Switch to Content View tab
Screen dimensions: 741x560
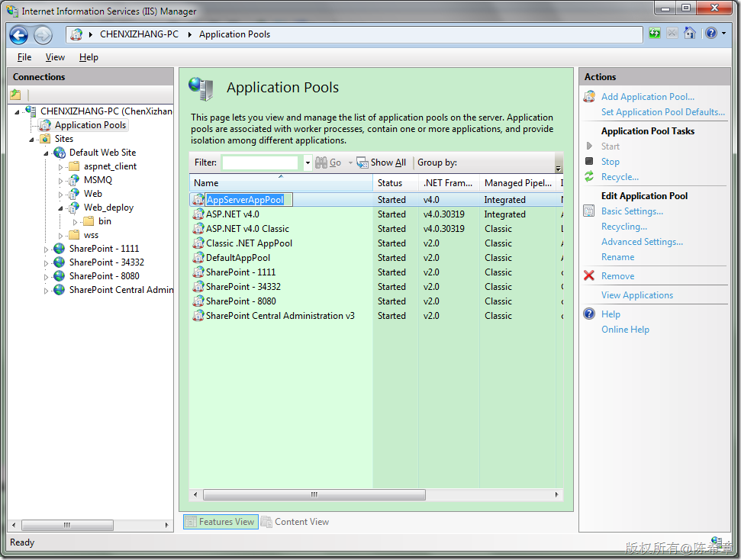pos(295,522)
